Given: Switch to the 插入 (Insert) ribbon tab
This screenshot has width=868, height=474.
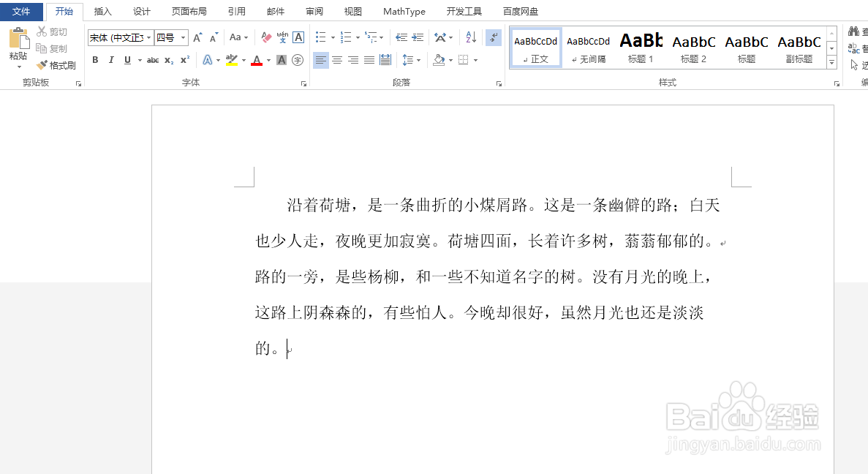Looking at the screenshot, I should pos(102,11).
